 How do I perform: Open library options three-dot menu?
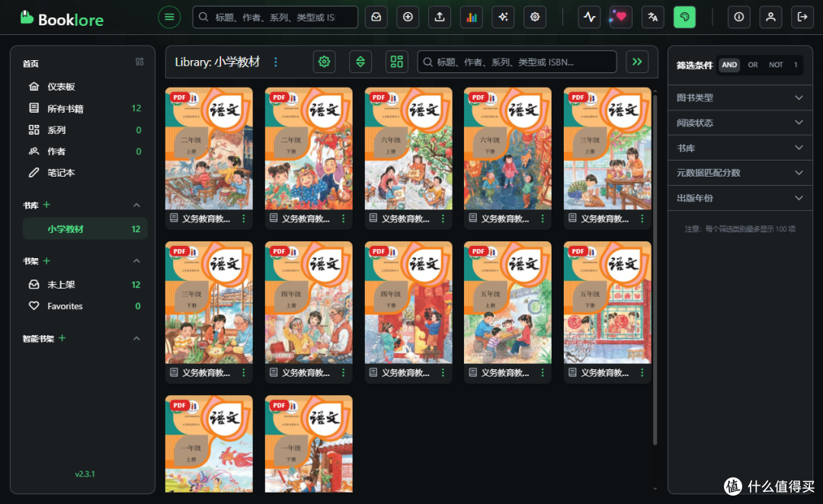tap(276, 62)
